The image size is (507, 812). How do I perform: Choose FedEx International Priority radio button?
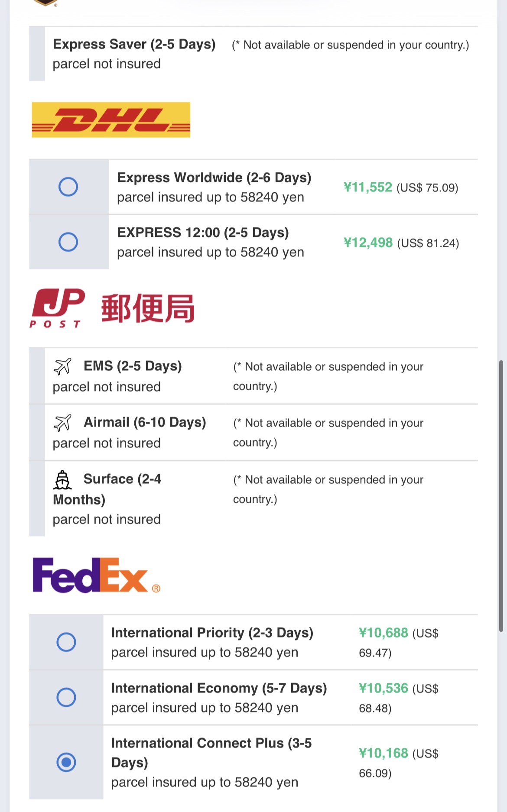[66, 642]
